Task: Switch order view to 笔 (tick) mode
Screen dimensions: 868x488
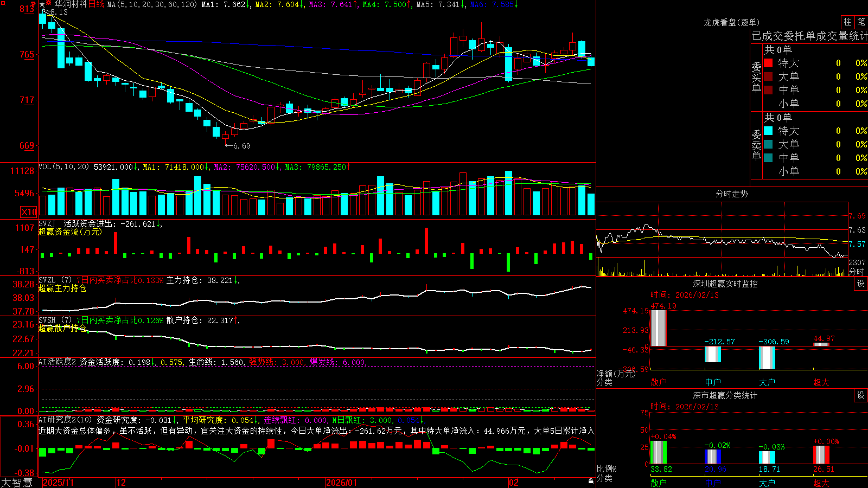Action: [861, 22]
